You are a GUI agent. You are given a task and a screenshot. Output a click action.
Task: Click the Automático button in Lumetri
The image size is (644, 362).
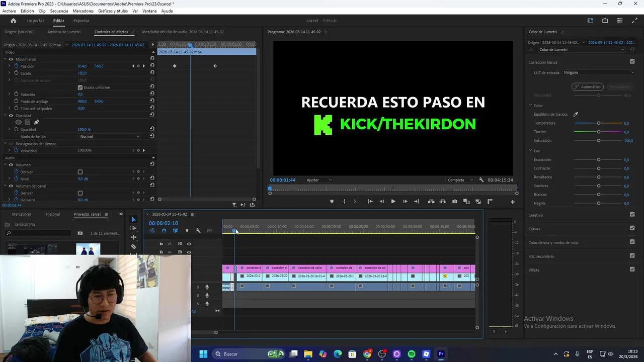587,86
